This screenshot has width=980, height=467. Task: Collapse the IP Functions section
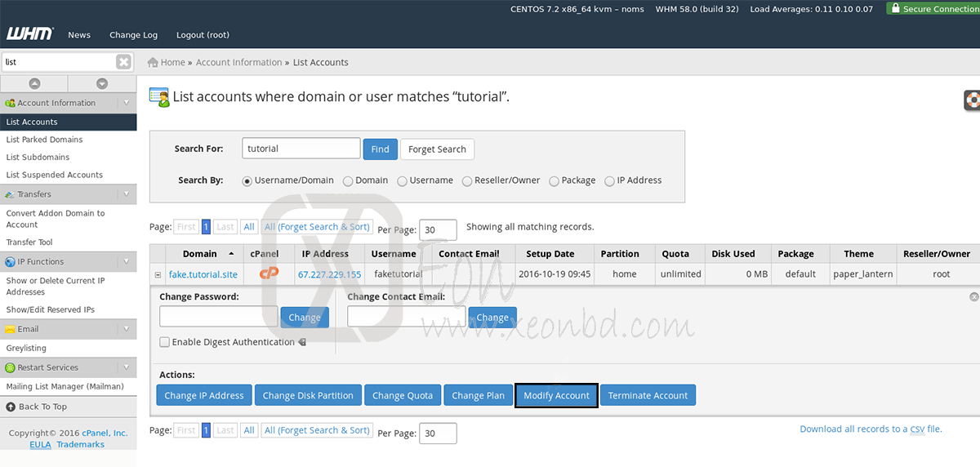pyautogui.click(x=127, y=262)
